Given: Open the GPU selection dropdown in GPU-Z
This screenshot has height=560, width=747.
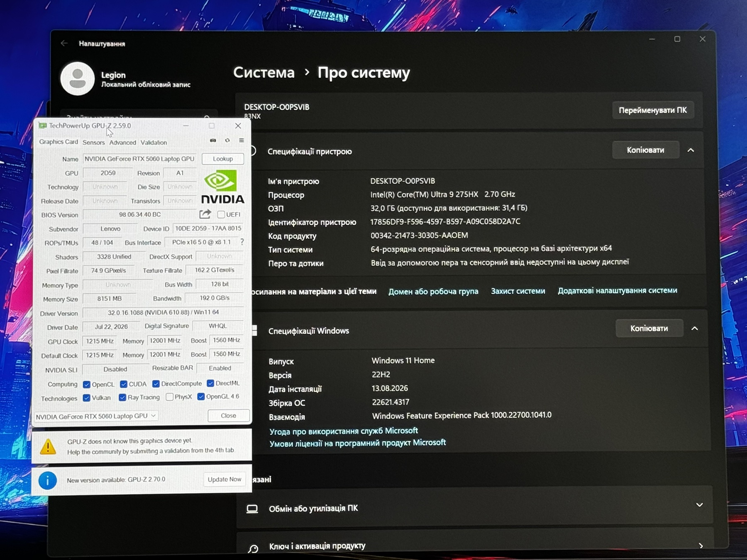Looking at the screenshot, I should [x=96, y=416].
